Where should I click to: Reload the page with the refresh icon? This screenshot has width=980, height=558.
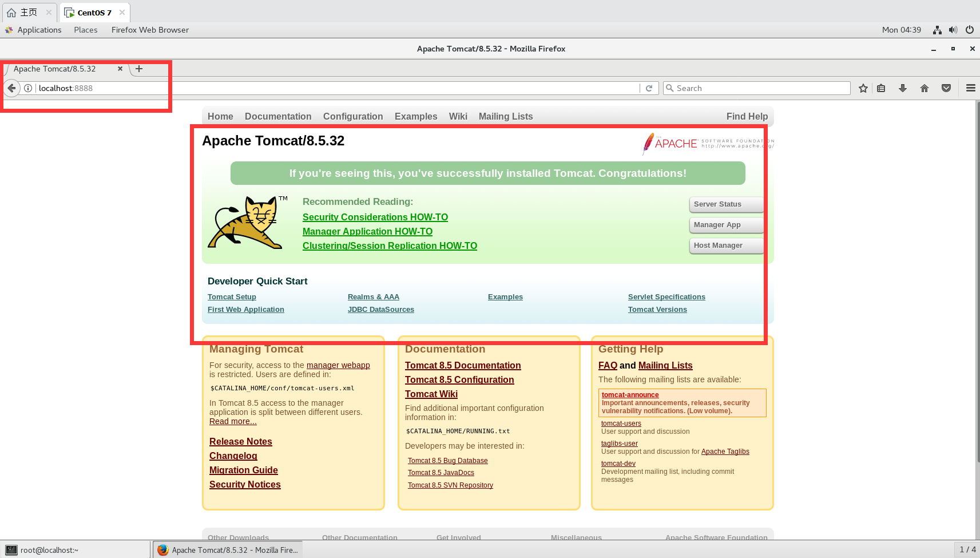649,88
